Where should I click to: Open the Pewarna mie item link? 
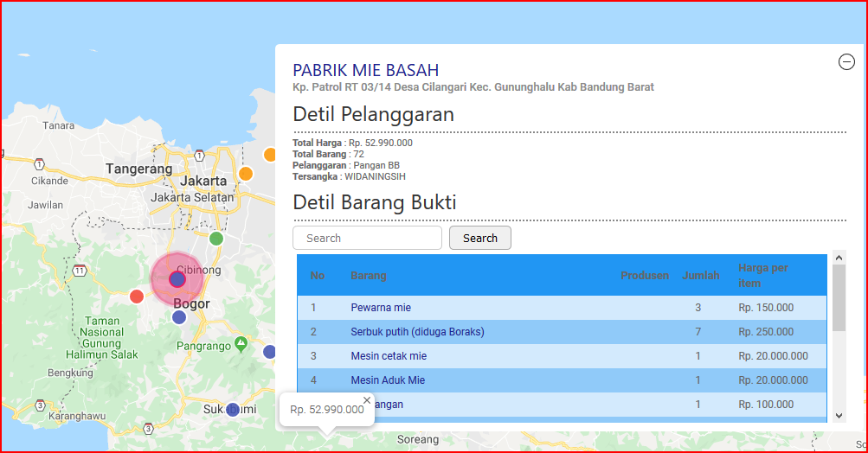(381, 308)
